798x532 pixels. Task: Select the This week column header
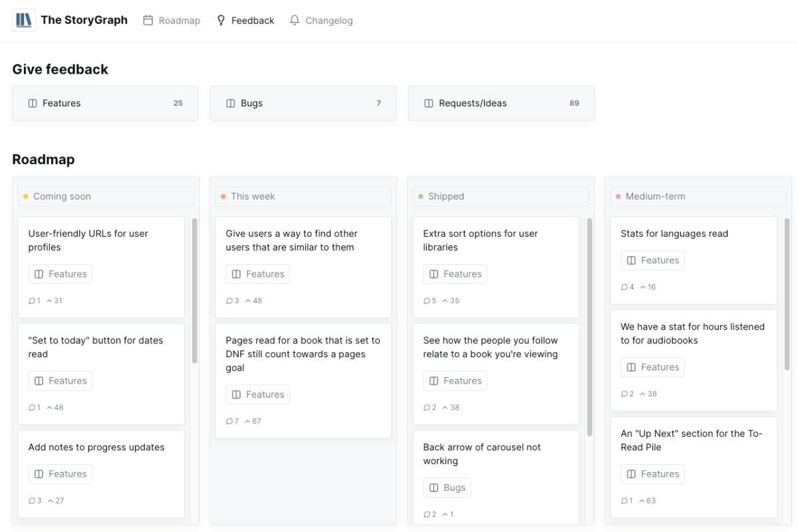click(x=303, y=196)
